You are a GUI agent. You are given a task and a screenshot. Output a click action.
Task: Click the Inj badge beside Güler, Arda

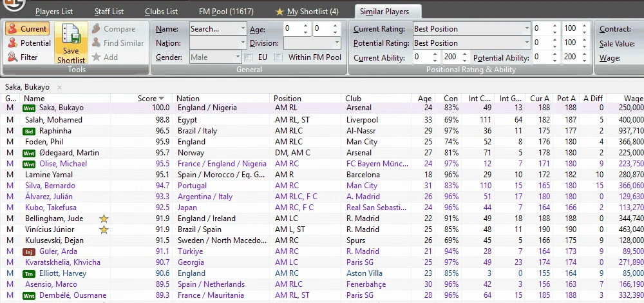29,251
